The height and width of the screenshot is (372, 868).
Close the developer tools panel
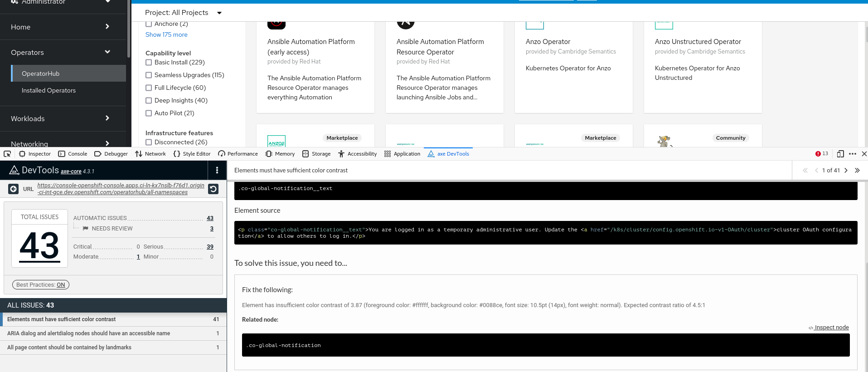[x=864, y=154]
